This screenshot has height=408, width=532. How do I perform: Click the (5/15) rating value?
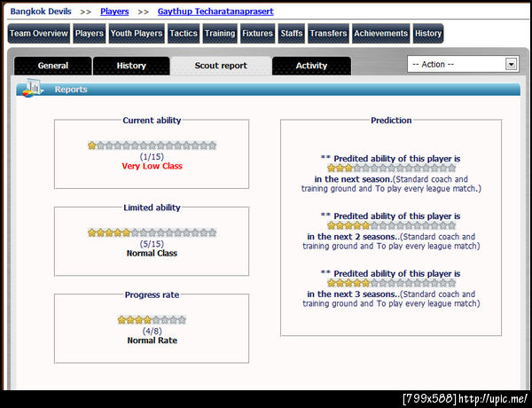[152, 244]
